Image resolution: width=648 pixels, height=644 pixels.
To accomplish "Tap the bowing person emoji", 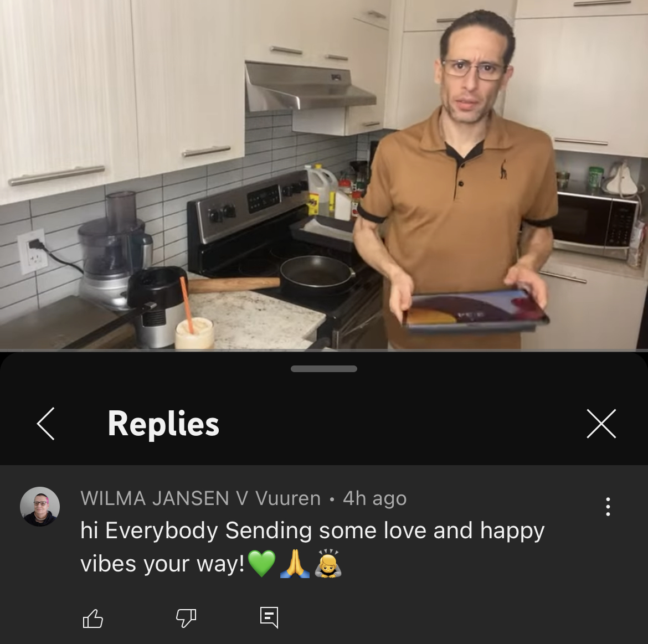I will tap(328, 563).
